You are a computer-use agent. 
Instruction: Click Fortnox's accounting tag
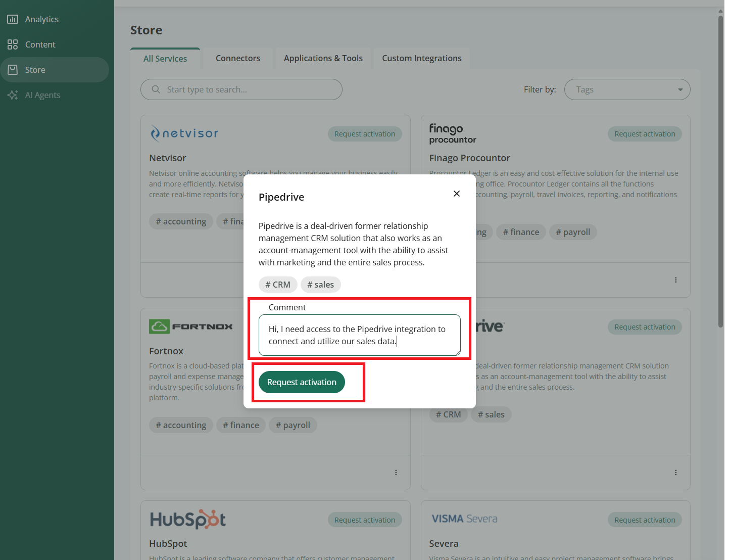coord(181,425)
